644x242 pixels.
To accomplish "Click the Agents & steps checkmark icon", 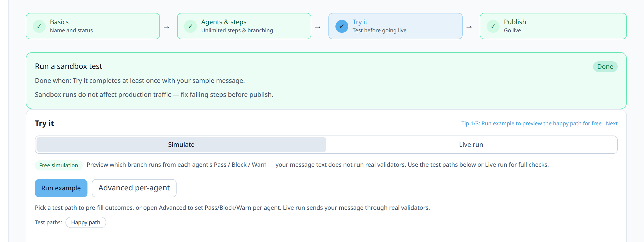I will click(x=191, y=26).
